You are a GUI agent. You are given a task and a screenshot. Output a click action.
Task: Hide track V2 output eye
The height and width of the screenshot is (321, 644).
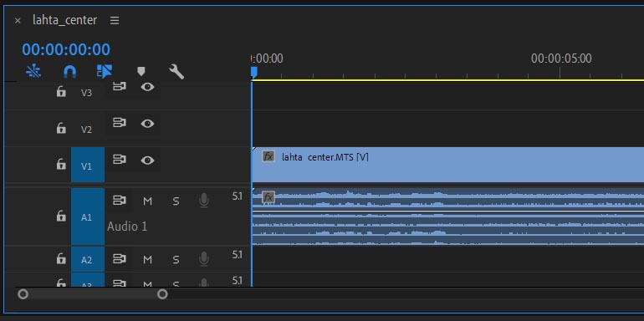point(147,123)
